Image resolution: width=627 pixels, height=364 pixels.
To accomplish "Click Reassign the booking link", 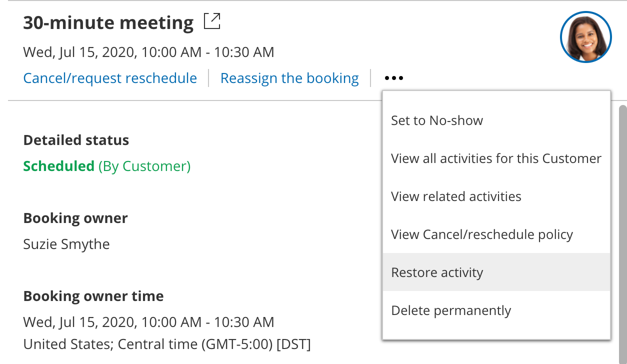I will pyautogui.click(x=289, y=78).
